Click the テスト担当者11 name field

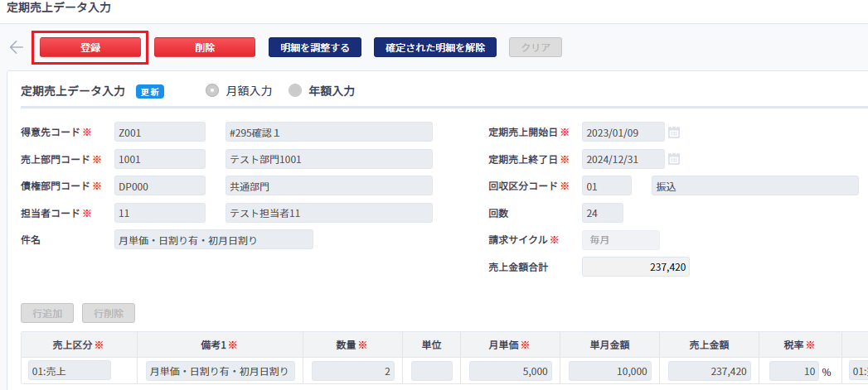click(x=329, y=213)
